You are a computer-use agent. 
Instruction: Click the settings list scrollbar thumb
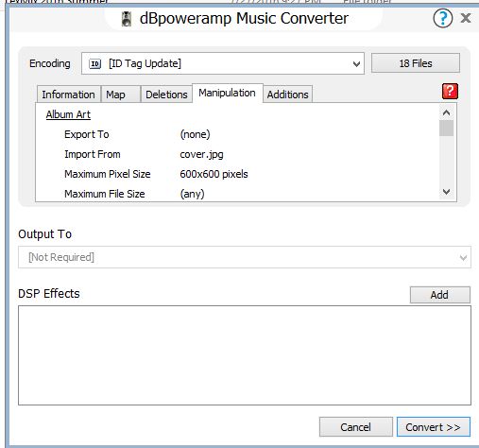coord(446,128)
